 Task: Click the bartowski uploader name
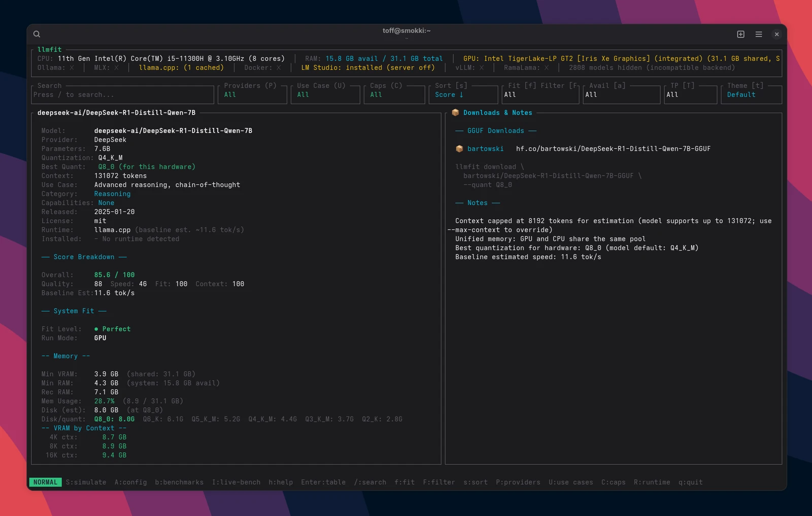coord(486,149)
